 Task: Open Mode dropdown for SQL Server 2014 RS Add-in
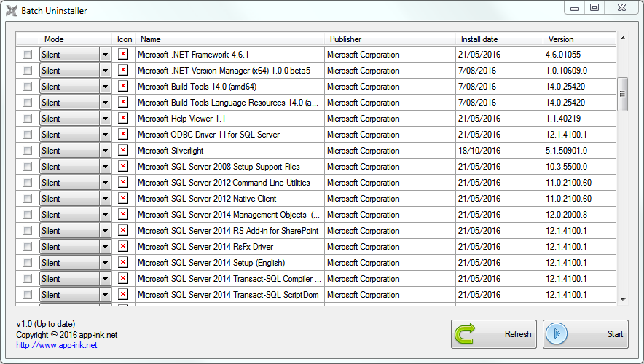point(105,231)
